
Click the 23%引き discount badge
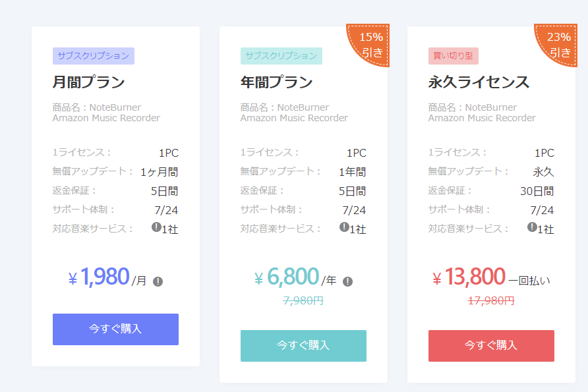tap(560, 44)
